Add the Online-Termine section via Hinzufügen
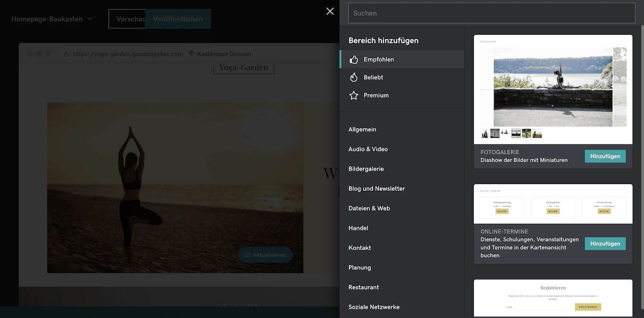 [605, 243]
